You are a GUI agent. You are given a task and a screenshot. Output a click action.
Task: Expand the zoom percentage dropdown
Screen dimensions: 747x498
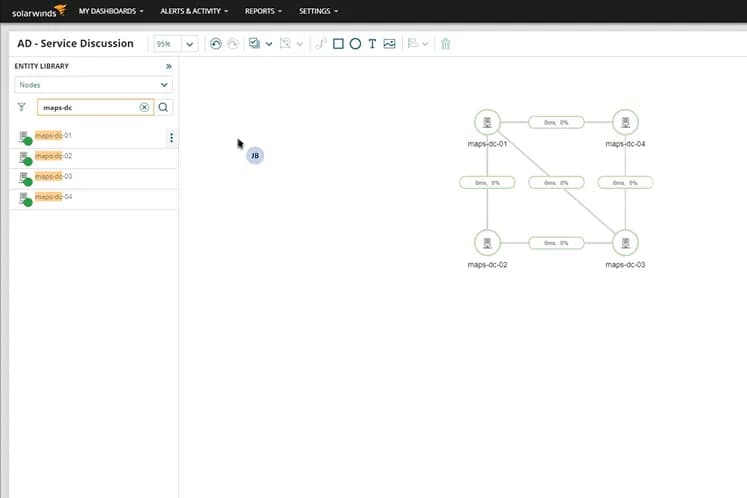pyautogui.click(x=190, y=44)
